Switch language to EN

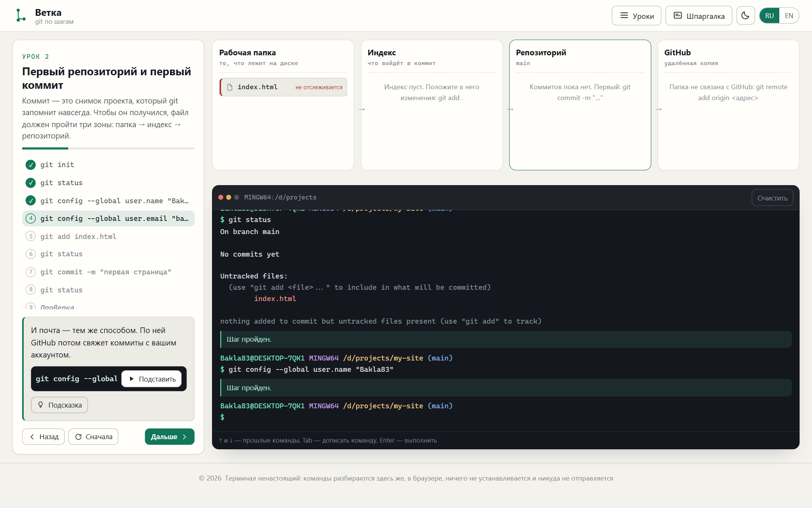click(789, 16)
